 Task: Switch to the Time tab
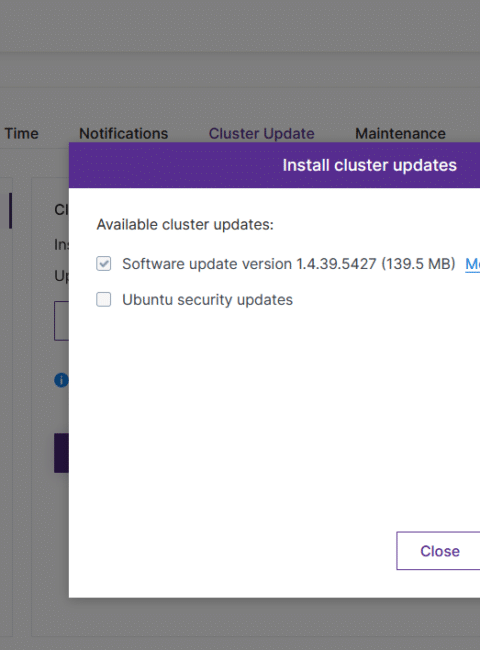(21, 133)
